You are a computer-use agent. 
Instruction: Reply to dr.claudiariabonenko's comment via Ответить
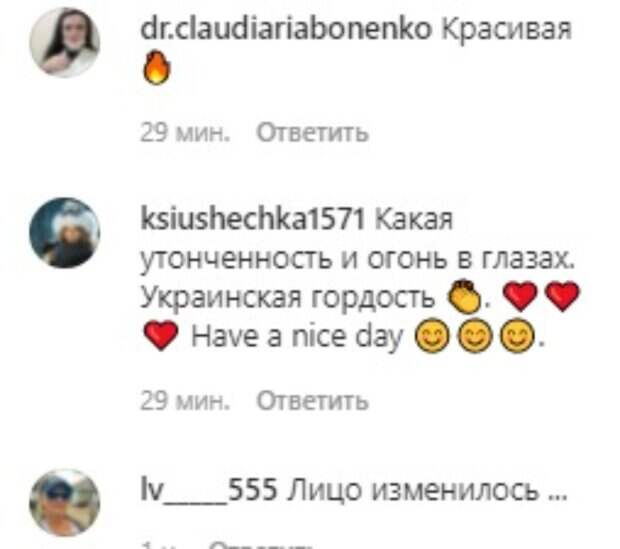tap(312, 133)
